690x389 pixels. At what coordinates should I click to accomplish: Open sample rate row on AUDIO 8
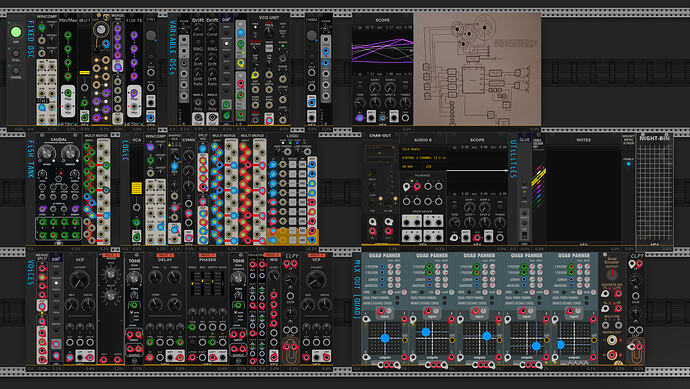[422, 166]
